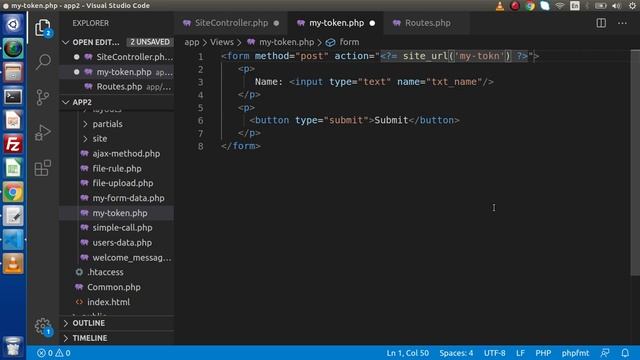
Task: Click the volume icon in system tray
Action: 616,6
